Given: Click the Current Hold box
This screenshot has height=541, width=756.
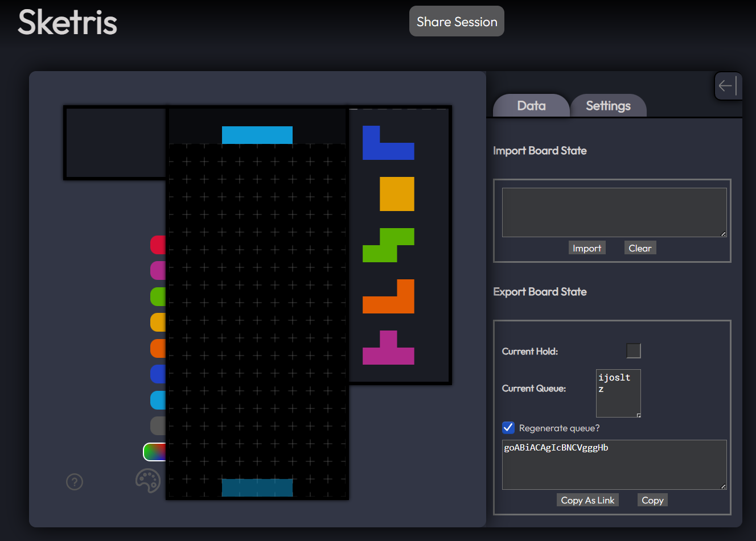Looking at the screenshot, I should coord(633,351).
